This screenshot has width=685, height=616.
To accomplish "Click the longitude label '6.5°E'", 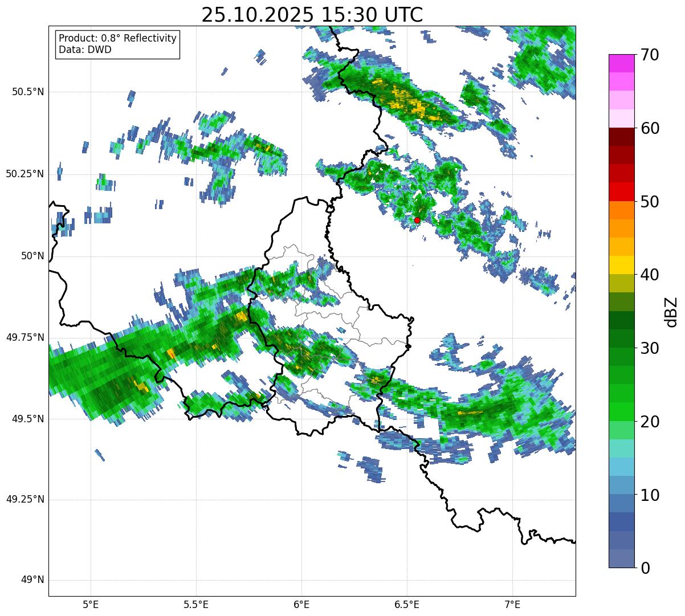I will pyautogui.click(x=407, y=604).
